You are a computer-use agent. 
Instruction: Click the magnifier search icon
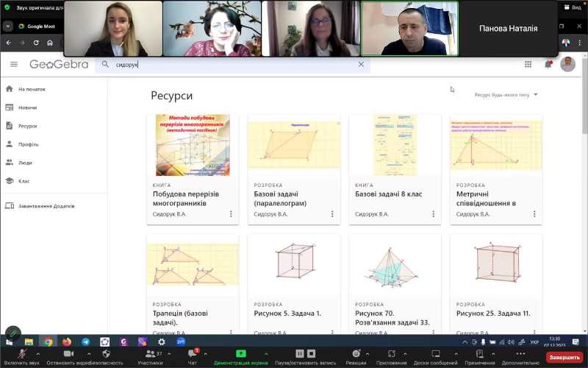(105, 65)
